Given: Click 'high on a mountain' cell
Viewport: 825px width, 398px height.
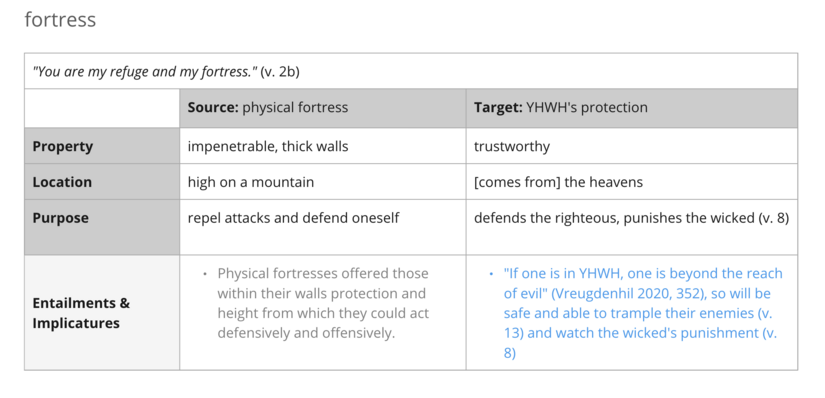Looking at the screenshot, I should 323,182.
